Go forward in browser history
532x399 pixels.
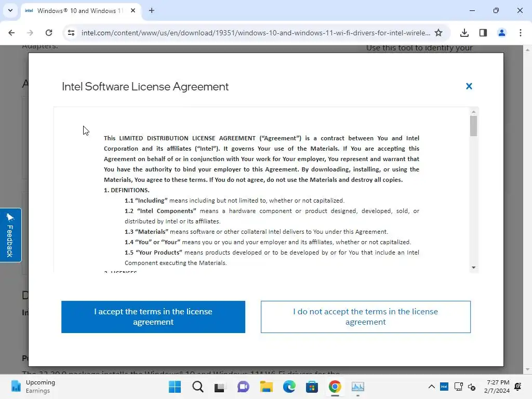click(x=30, y=33)
